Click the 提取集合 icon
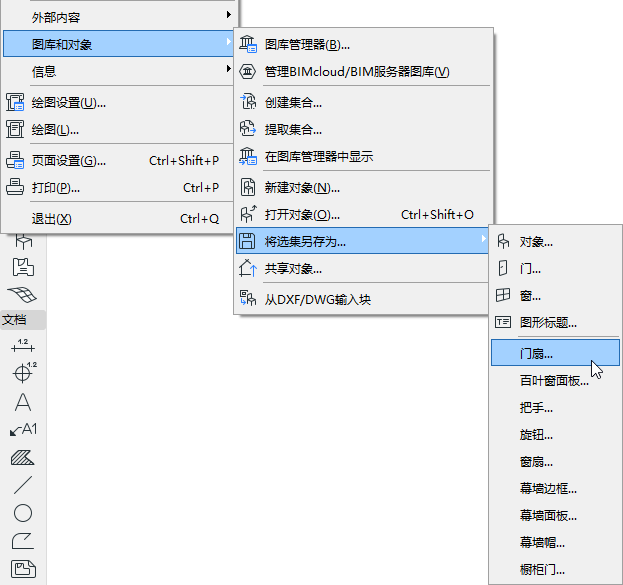The image size is (623, 585). [248, 128]
